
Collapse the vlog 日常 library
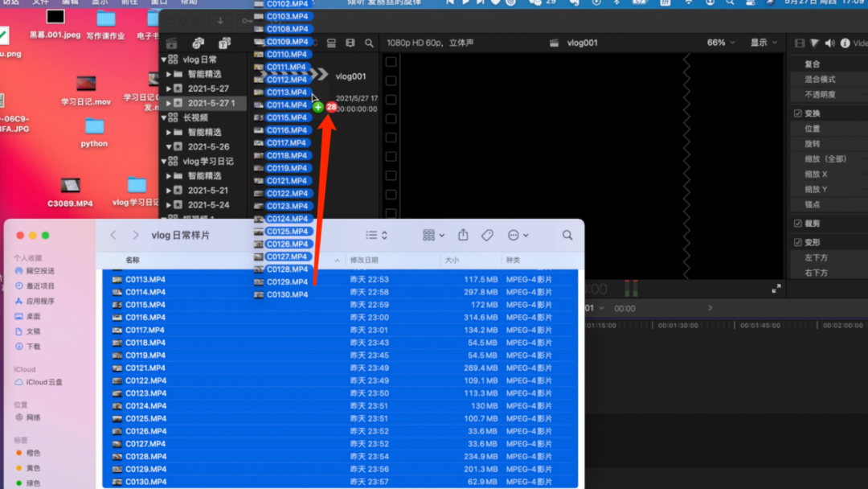tap(164, 60)
